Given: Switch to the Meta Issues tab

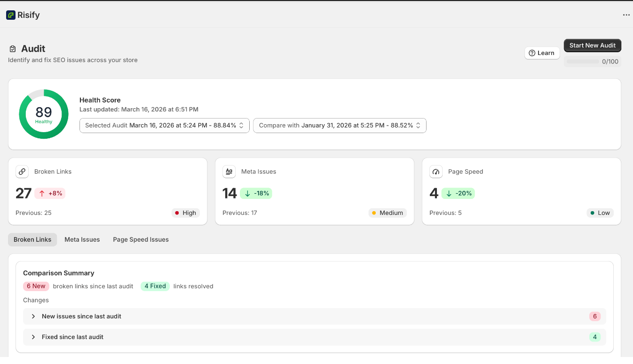Looking at the screenshot, I should pyautogui.click(x=82, y=239).
